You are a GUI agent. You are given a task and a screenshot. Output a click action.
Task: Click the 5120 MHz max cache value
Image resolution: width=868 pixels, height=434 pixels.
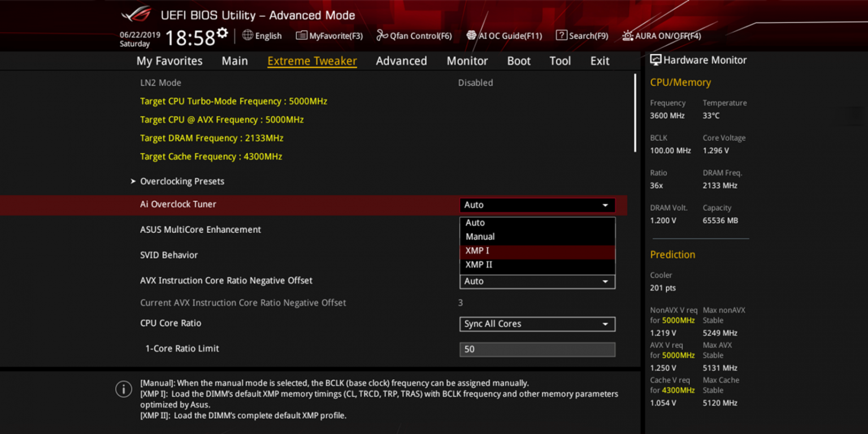point(720,403)
